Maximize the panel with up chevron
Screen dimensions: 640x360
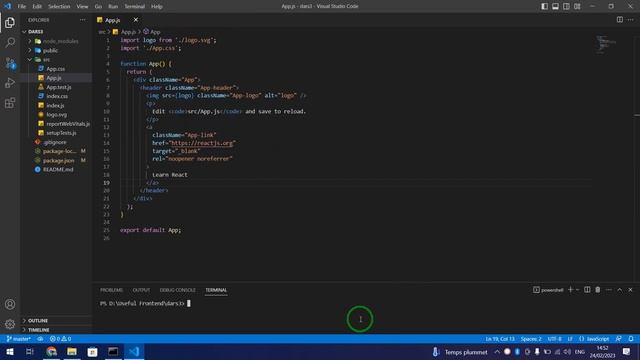coord(620,290)
